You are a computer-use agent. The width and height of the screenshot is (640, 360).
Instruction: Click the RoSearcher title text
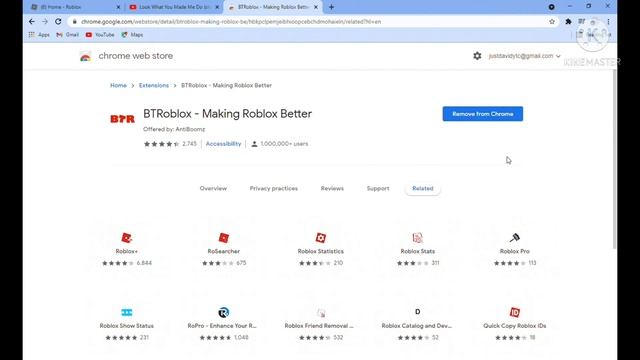pyautogui.click(x=224, y=251)
